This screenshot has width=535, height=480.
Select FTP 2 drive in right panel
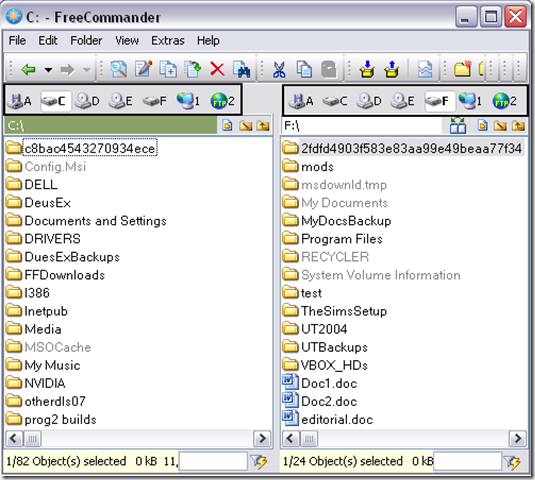pos(505,101)
